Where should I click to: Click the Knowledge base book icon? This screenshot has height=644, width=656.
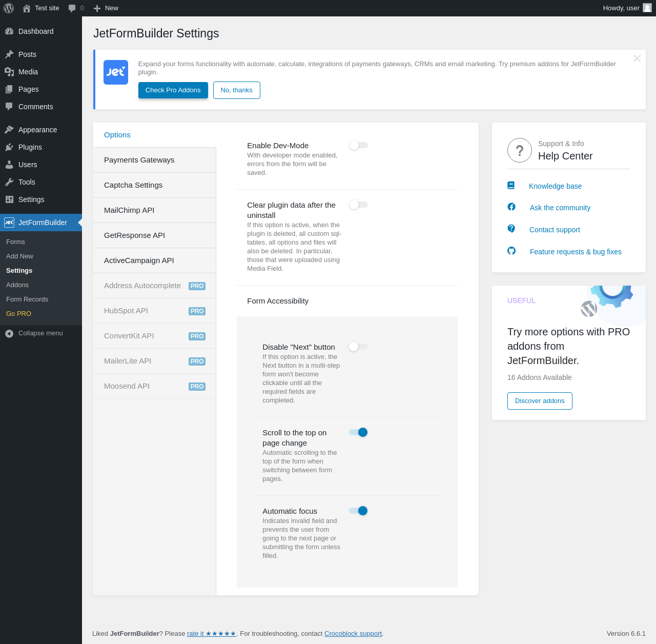click(511, 186)
